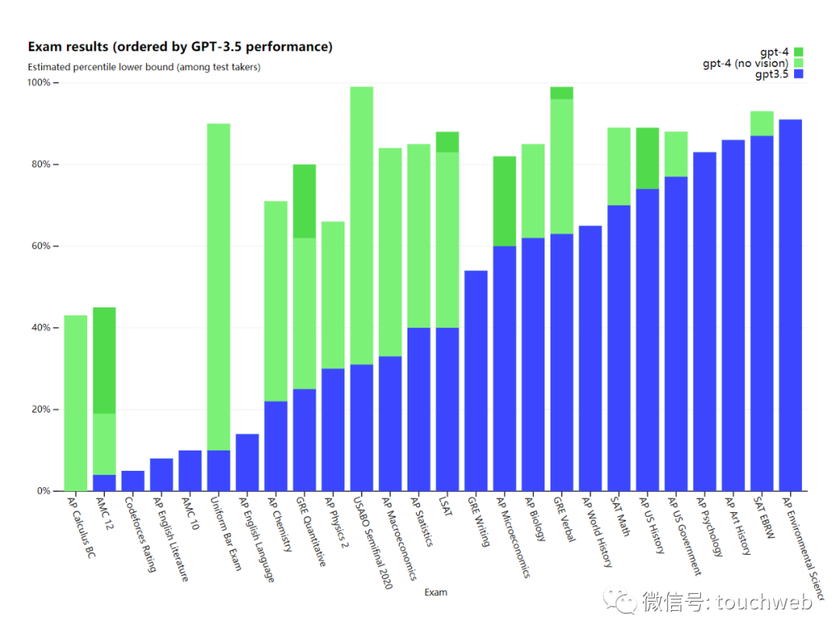Click the blue AP Psychology bar

coord(705,321)
